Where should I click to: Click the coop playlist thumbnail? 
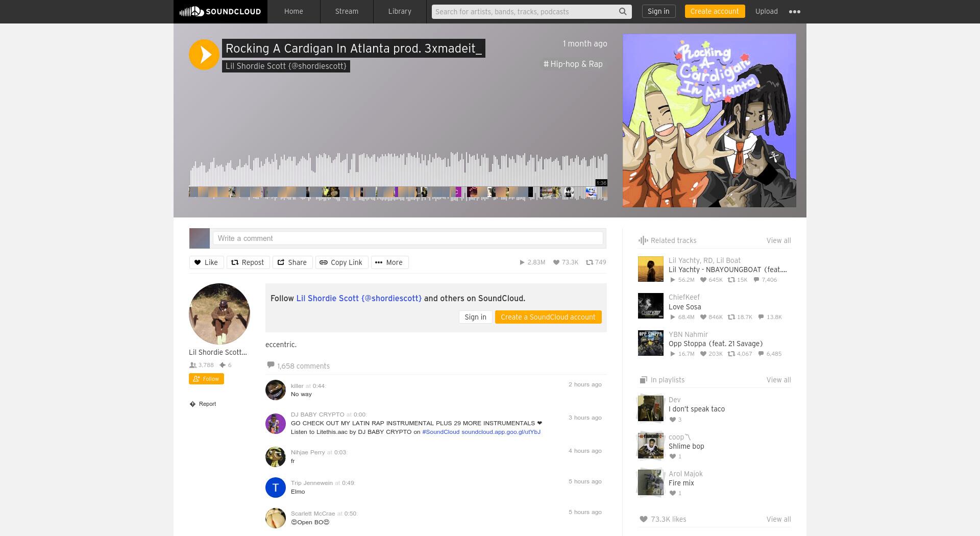pyautogui.click(x=651, y=446)
